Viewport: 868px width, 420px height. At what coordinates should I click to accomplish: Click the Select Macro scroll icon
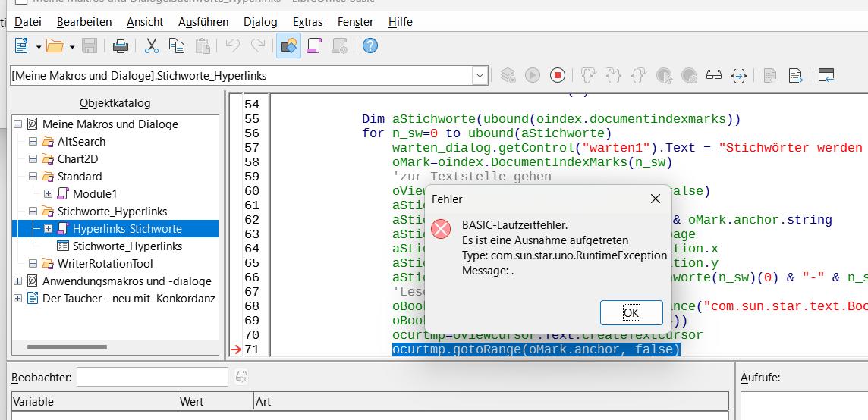pos(314,46)
